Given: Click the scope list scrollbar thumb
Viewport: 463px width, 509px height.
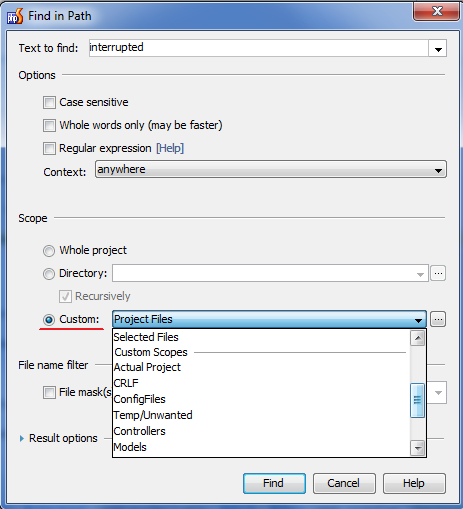Looking at the screenshot, I should (417, 400).
